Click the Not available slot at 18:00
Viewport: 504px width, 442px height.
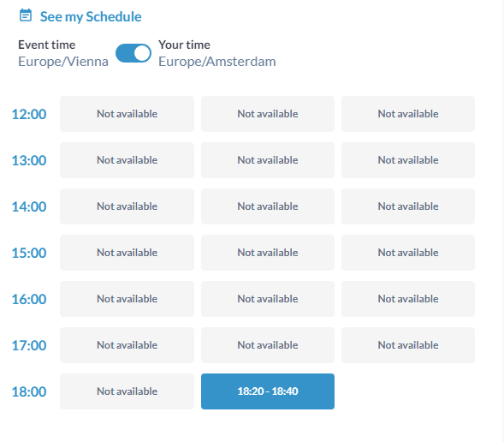click(127, 391)
